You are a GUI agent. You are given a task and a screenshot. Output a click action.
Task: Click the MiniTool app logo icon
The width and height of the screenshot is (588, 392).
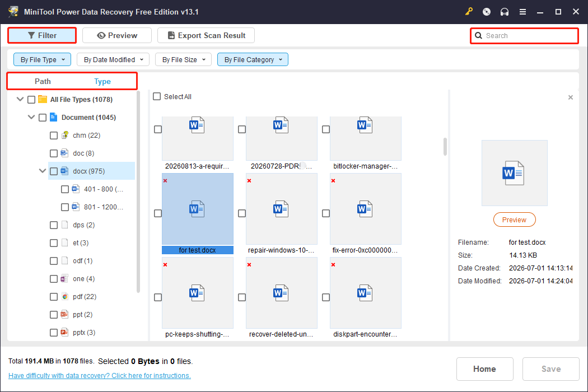13,11
